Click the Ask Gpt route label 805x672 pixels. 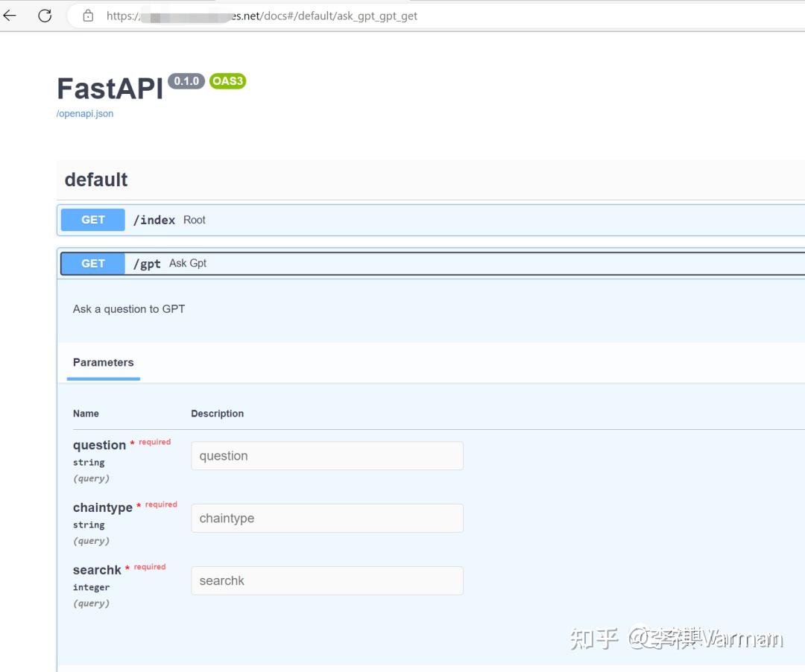pos(187,263)
